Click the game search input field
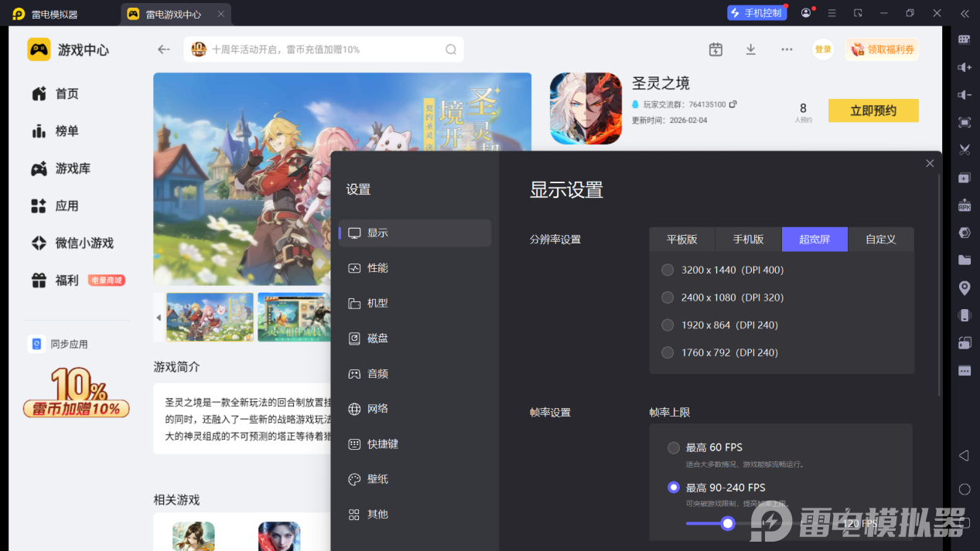This screenshot has width=980, height=551. (x=325, y=49)
